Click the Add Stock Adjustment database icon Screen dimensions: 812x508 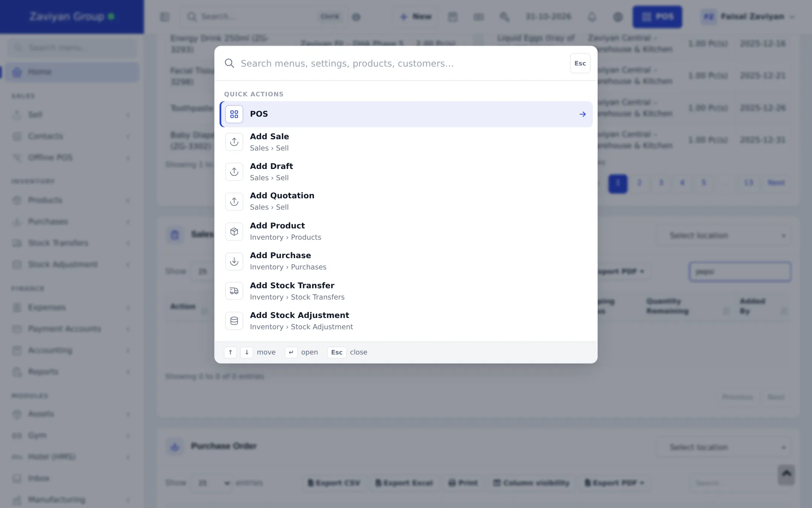(x=234, y=321)
